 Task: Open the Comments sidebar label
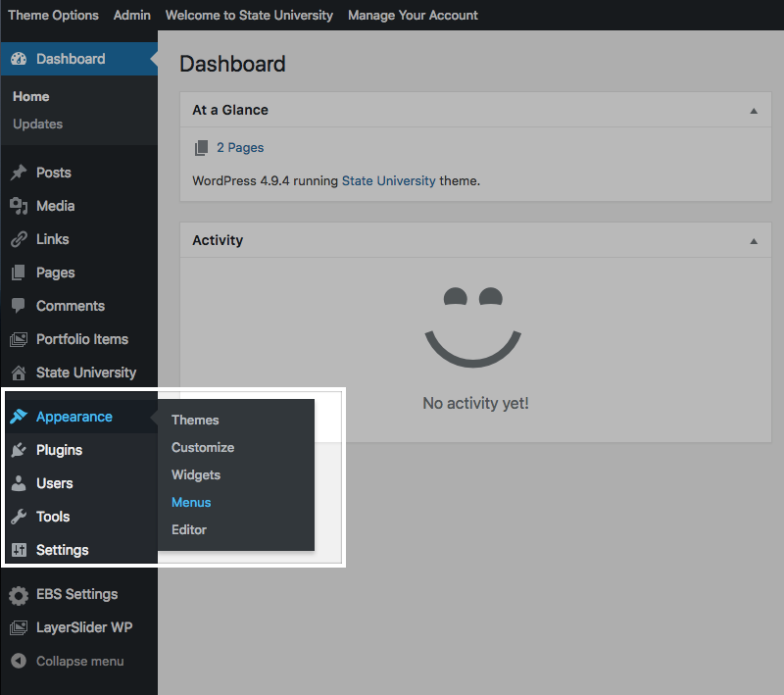tap(71, 306)
